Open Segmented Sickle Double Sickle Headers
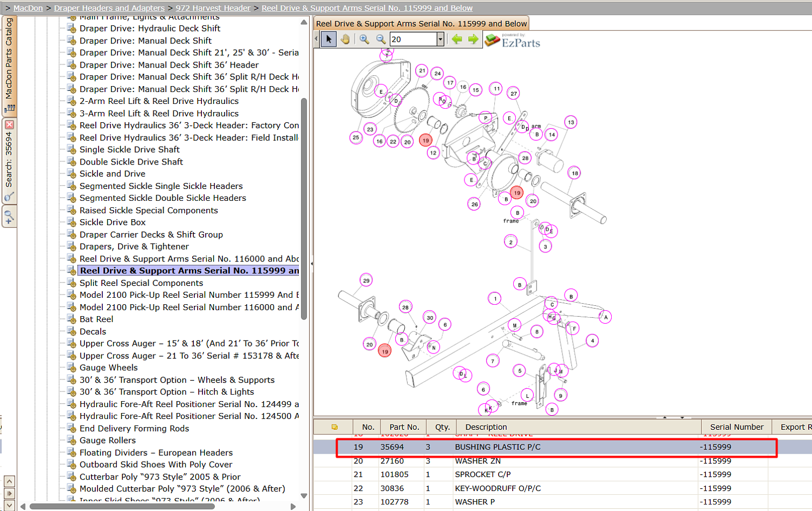The height and width of the screenshot is (511, 812). pyautogui.click(x=163, y=198)
